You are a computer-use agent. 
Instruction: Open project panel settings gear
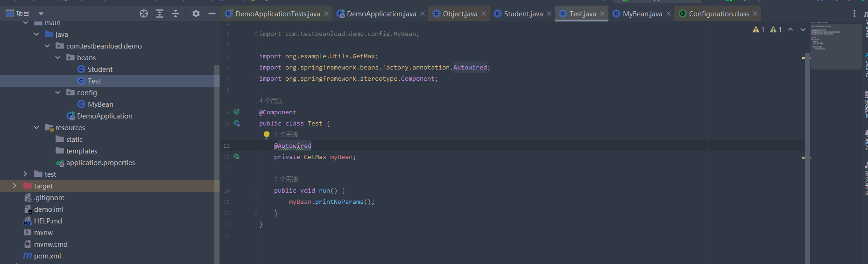[196, 14]
